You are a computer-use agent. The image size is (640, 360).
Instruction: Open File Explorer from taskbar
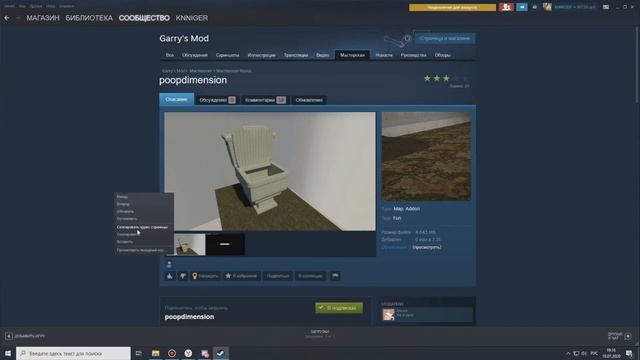click(156, 353)
